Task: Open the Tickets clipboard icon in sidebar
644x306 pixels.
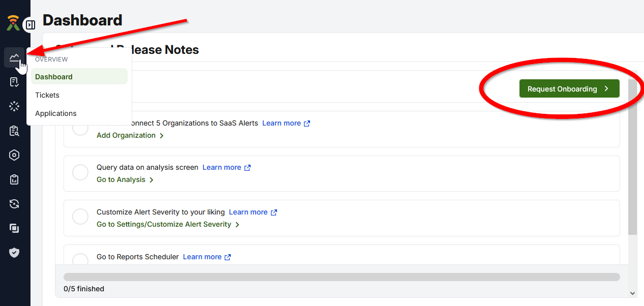Action: pos(14,81)
